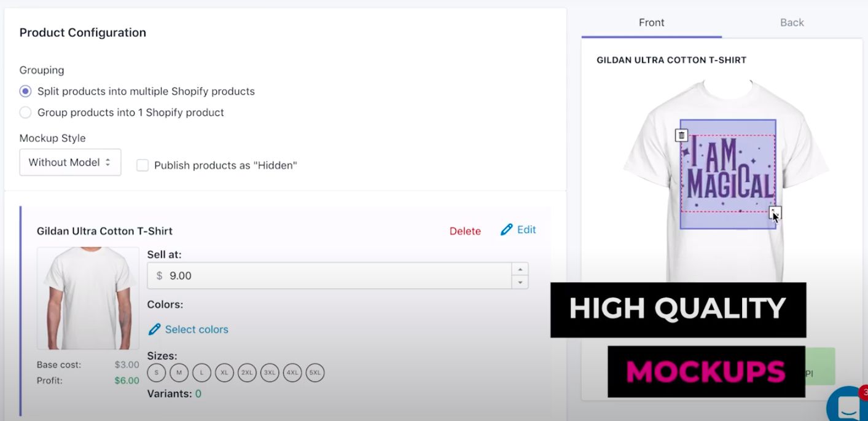The height and width of the screenshot is (421, 868).
Task: Select the 2XL size circle
Action: 247,372
